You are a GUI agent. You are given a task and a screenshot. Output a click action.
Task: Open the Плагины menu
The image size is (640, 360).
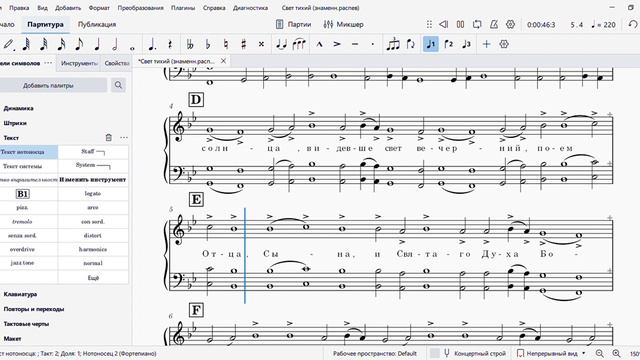click(x=182, y=8)
